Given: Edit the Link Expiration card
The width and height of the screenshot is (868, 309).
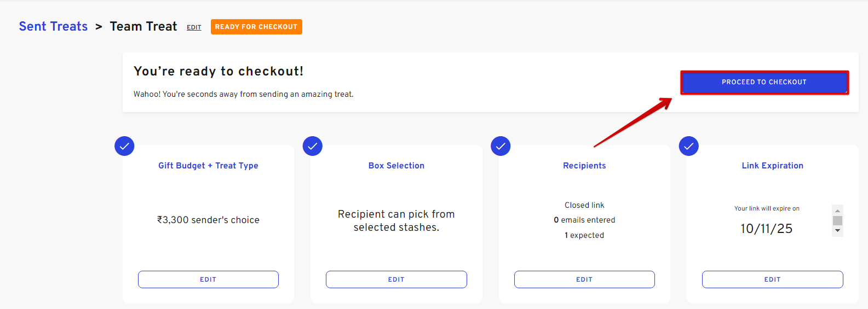Looking at the screenshot, I should 773,279.
